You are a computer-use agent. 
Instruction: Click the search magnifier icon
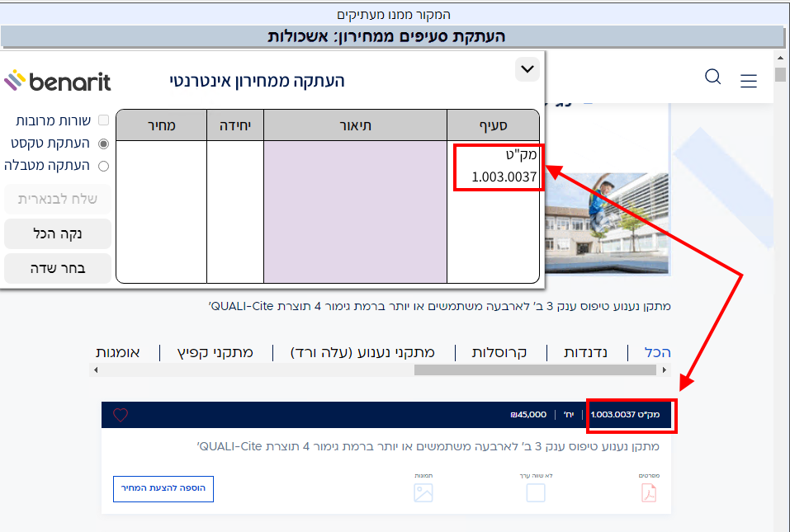[x=713, y=78]
